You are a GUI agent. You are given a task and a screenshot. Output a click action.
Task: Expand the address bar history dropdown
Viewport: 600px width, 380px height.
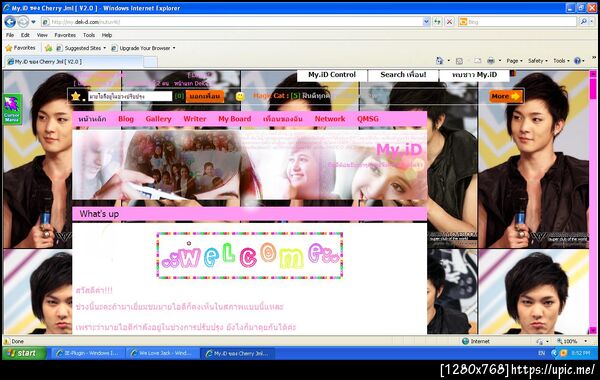tap(426, 22)
